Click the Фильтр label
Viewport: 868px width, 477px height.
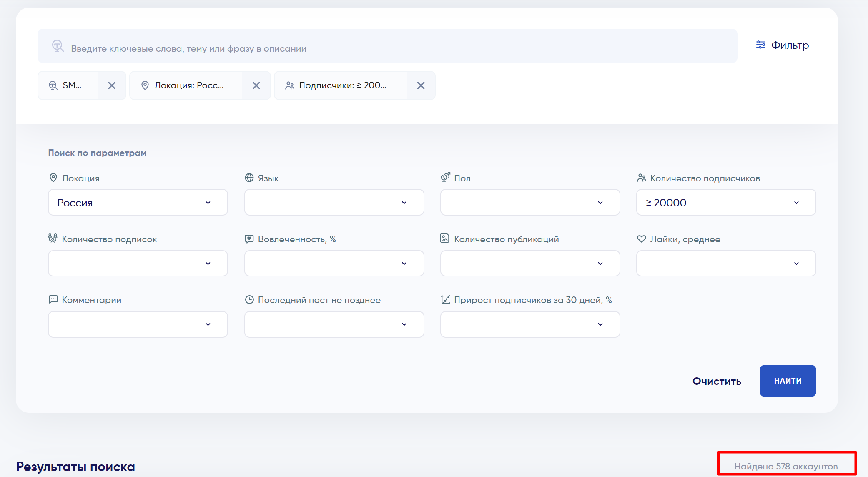pyautogui.click(x=790, y=45)
